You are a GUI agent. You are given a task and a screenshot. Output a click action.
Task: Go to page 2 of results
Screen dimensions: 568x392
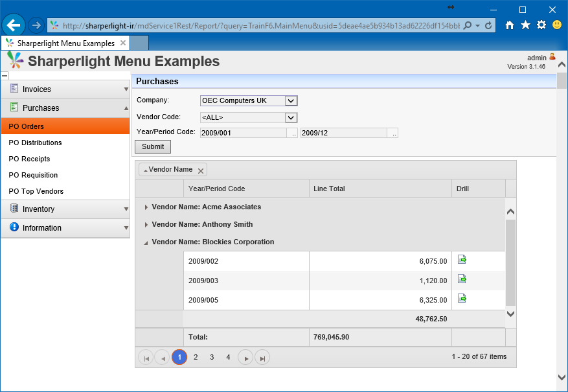(196, 357)
